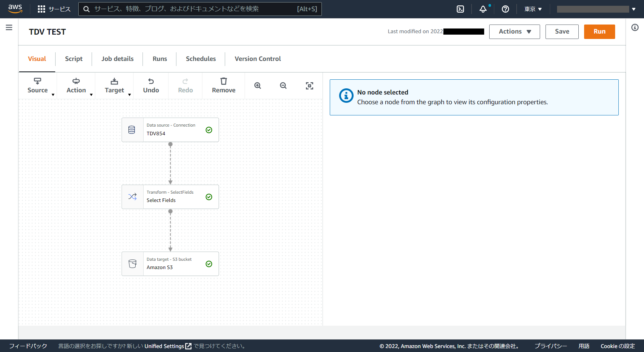Open Cookie settings in footer
This screenshot has width=644, height=352.
(618, 346)
